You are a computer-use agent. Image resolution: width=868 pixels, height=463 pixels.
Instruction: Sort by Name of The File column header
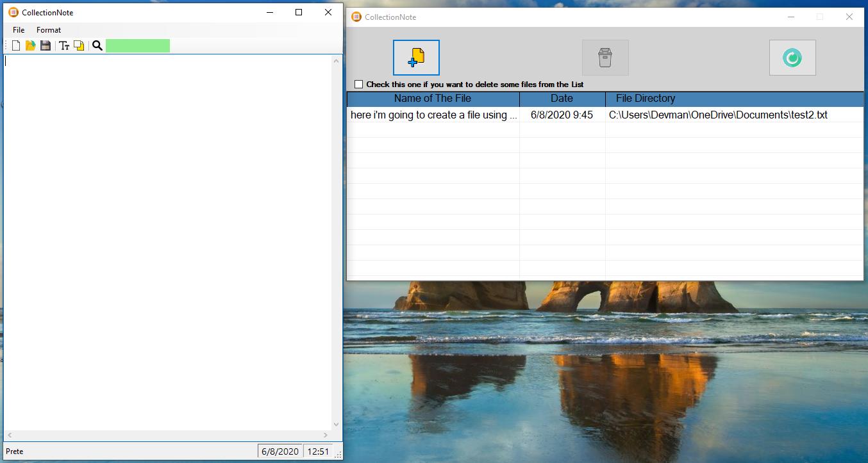pos(433,99)
